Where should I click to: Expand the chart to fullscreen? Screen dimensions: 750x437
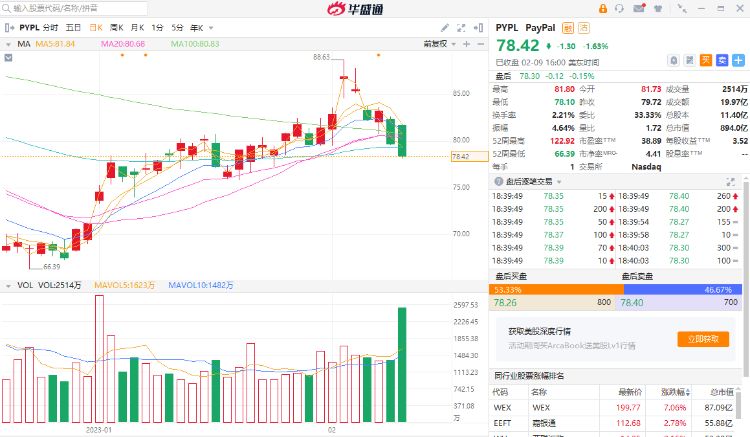click(461, 28)
